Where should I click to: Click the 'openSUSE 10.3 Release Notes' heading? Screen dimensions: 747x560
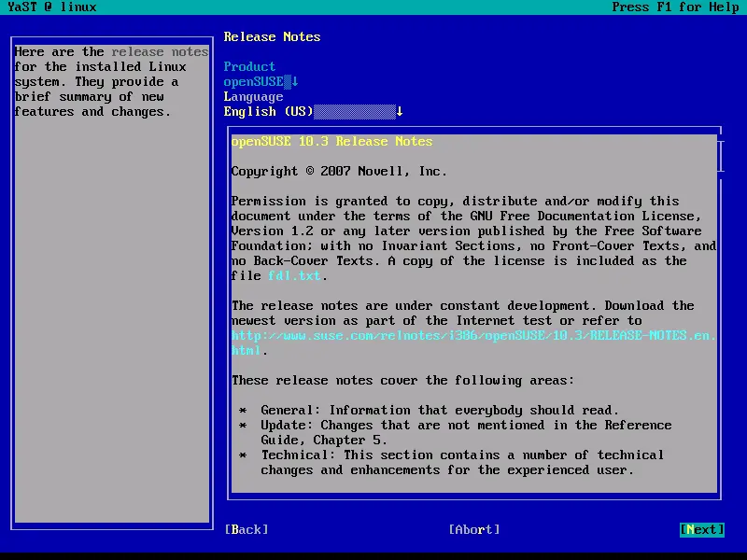(x=332, y=142)
